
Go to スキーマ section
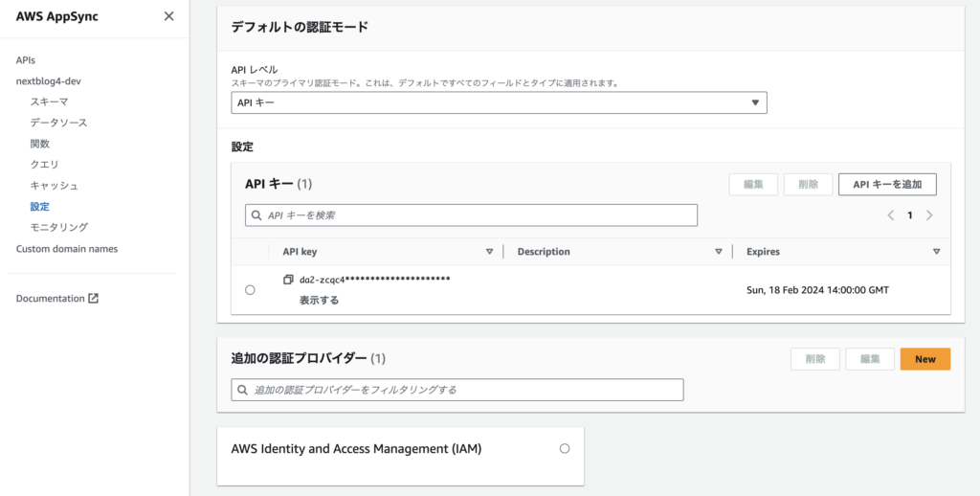50,101
